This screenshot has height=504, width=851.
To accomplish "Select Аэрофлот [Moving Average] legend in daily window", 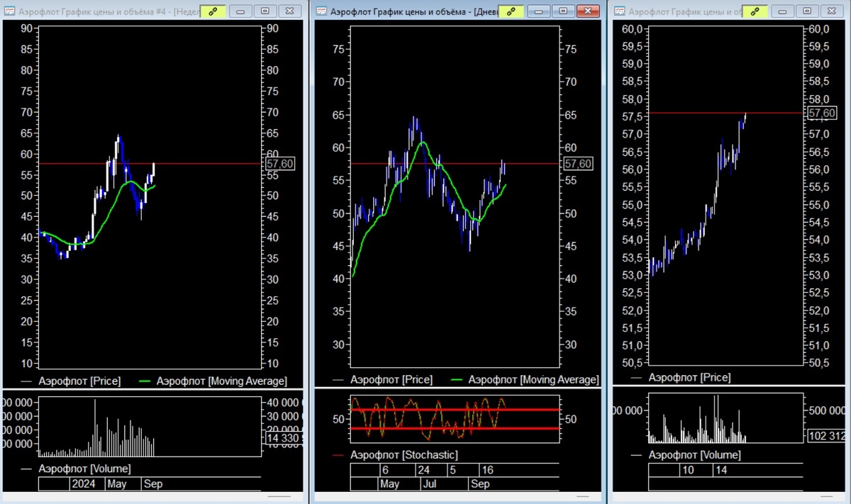I will 533,380.
